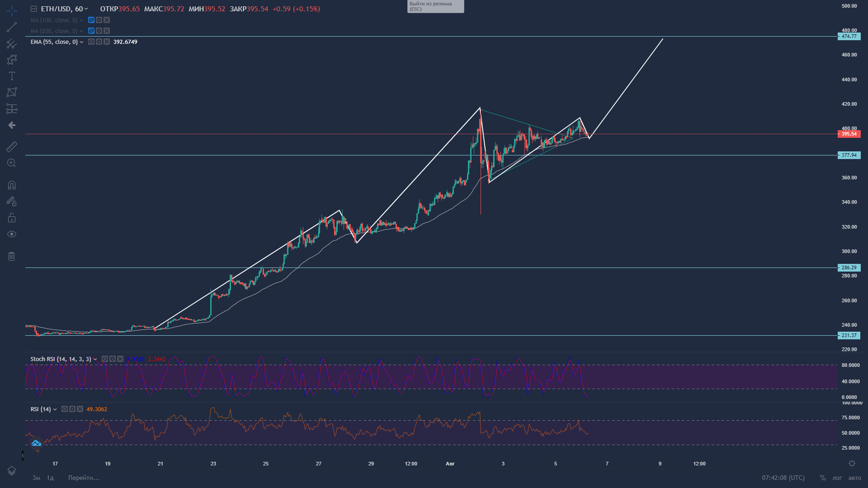
Task: Open the Перейти... go-to-date button
Action: [84, 478]
